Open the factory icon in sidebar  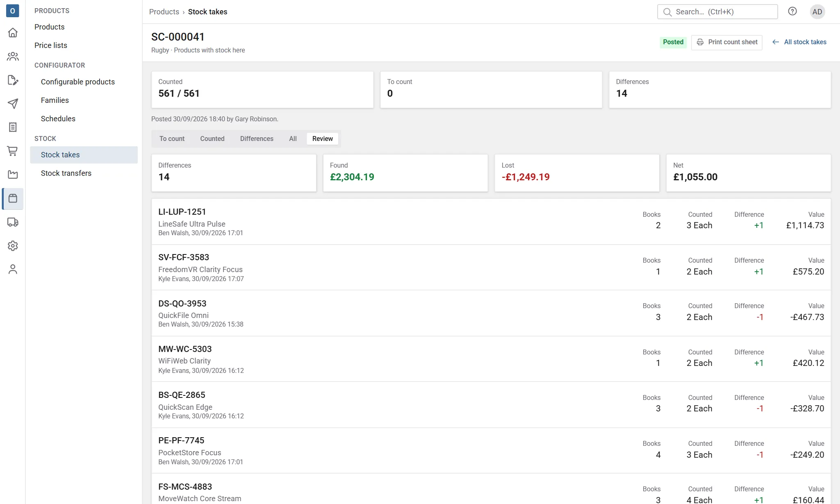(x=13, y=175)
